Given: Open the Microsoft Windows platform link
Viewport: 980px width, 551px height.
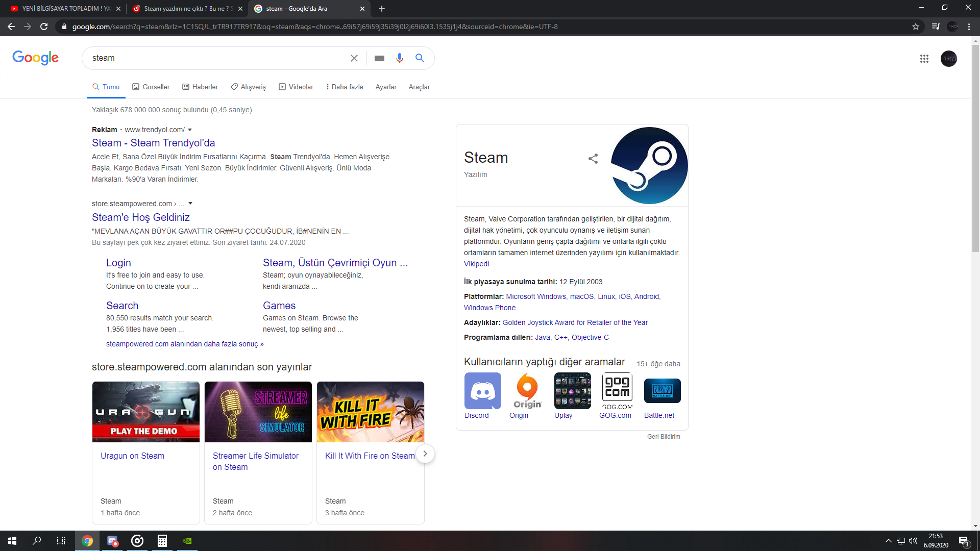Looking at the screenshot, I should point(536,296).
